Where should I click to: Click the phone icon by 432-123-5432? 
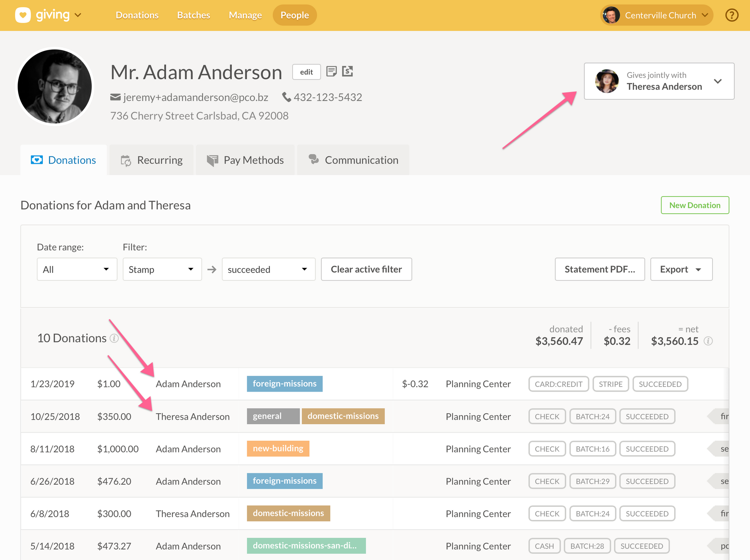[x=286, y=98]
